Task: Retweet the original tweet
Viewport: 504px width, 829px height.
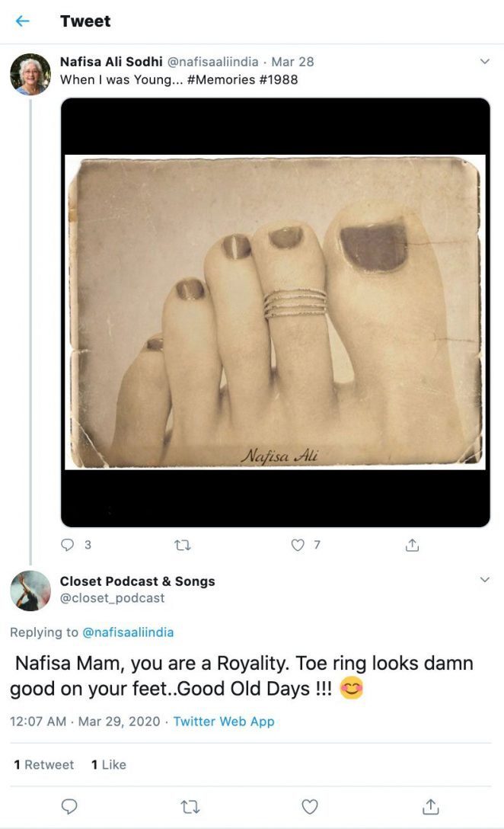Action: coord(183,545)
